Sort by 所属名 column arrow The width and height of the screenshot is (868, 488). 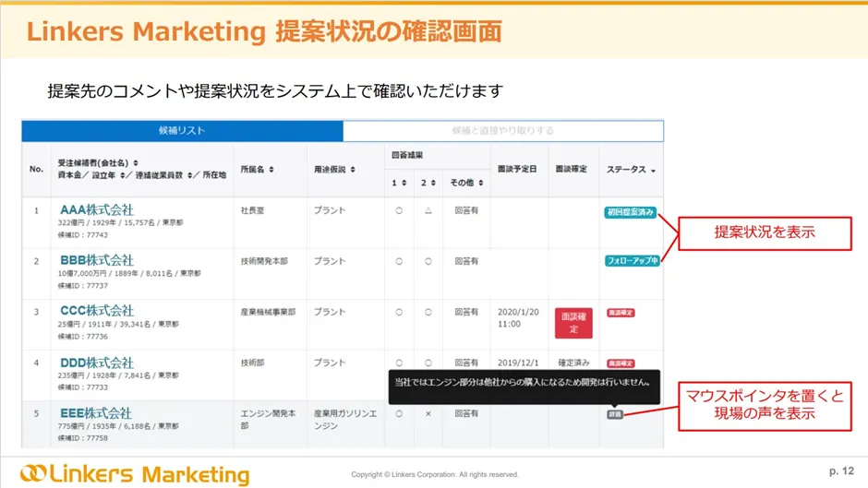(271, 170)
